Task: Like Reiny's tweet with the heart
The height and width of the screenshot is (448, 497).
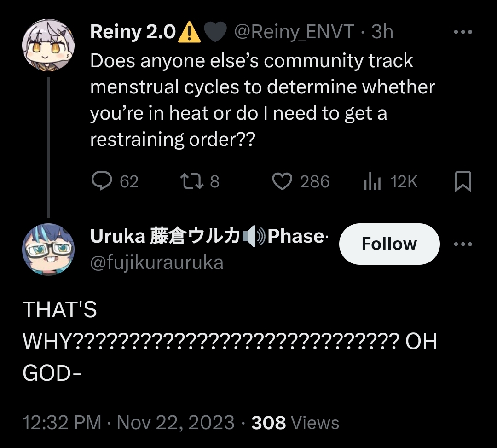Action: pos(282,181)
